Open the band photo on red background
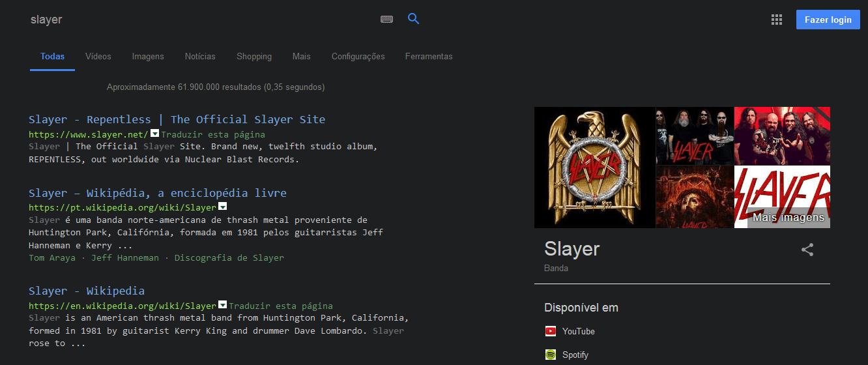This screenshot has width=868, height=365. (782, 136)
